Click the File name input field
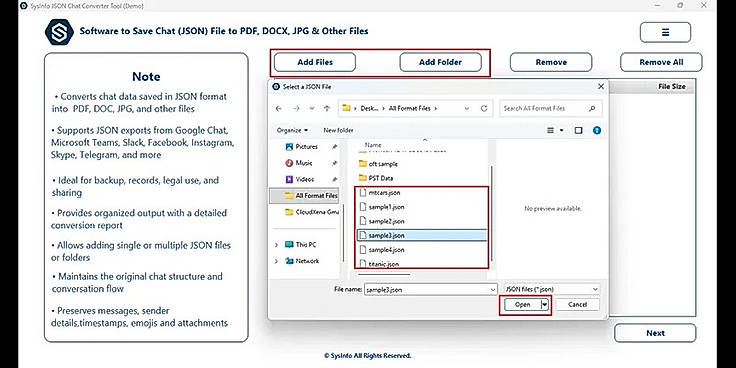The height and width of the screenshot is (368, 736). pyautogui.click(x=426, y=290)
